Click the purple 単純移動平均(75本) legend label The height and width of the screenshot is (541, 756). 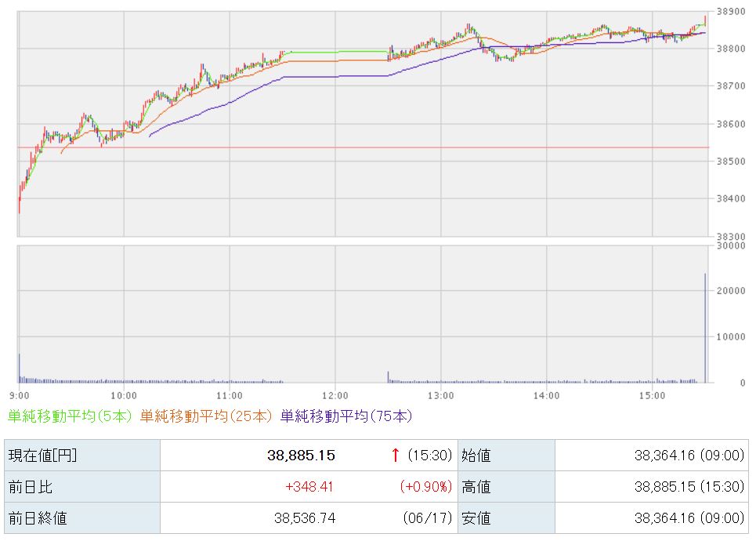(346, 416)
